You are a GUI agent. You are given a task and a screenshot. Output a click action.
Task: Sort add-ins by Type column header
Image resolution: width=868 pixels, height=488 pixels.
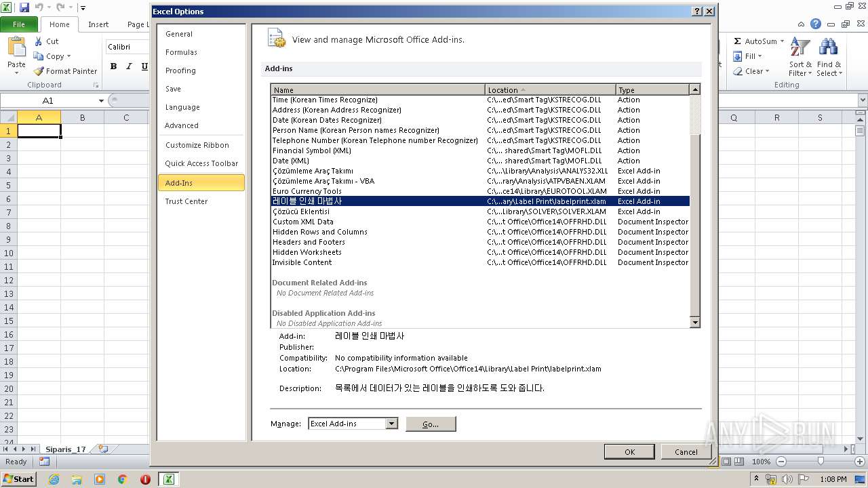pos(652,89)
